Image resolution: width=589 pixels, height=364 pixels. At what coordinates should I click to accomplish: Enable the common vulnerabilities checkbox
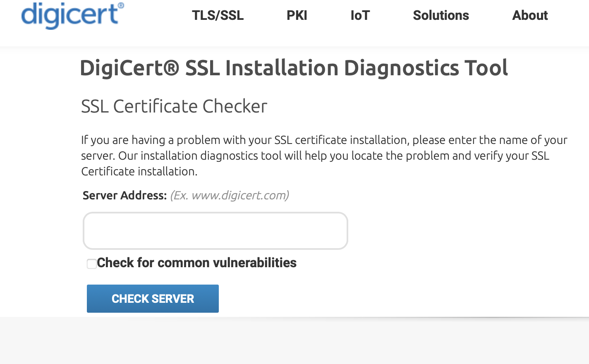(92, 264)
